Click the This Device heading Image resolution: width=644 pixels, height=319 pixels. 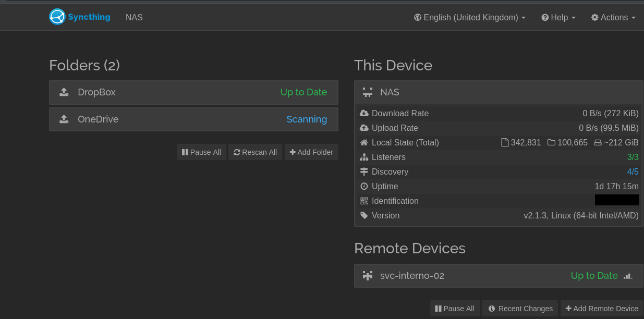click(393, 65)
